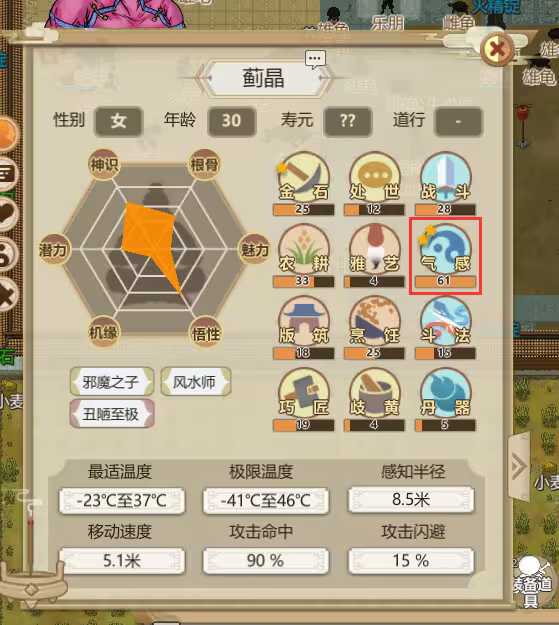
Task: Select the 丑陋至极 trait tag
Action: click(112, 414)
